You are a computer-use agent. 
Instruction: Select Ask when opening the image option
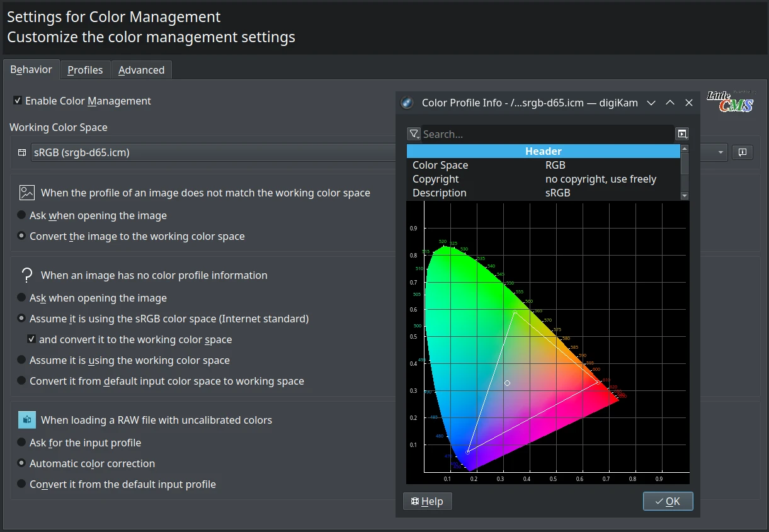(x=20, y=215)
